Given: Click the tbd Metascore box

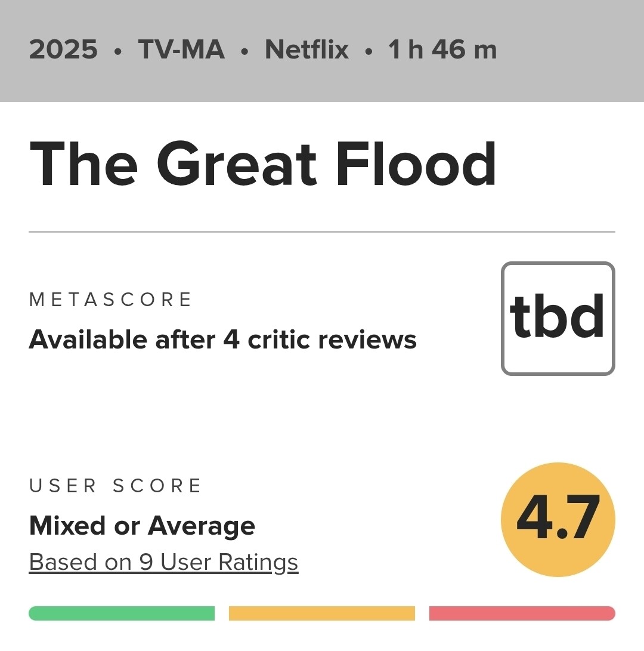Looking at the screenshot, I should click(x=558, y=319).
